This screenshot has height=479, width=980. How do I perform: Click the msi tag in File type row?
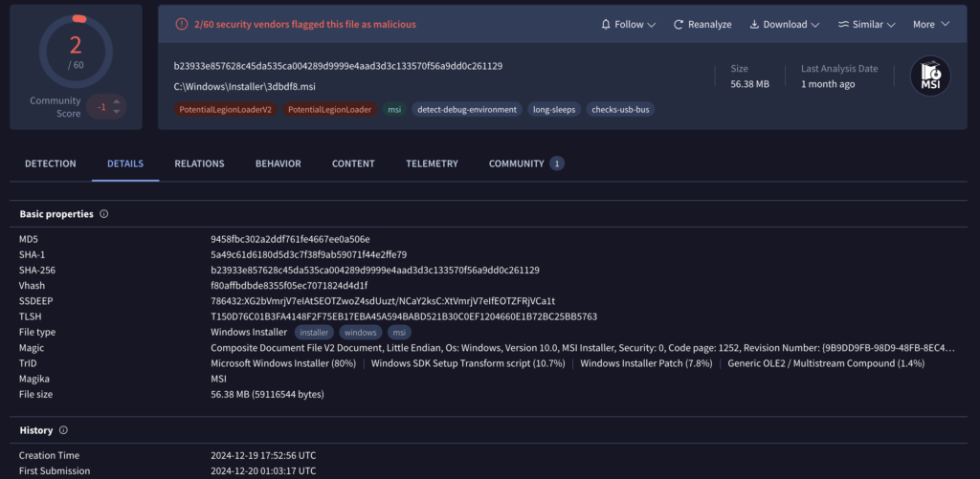click(x=399, y=332)
